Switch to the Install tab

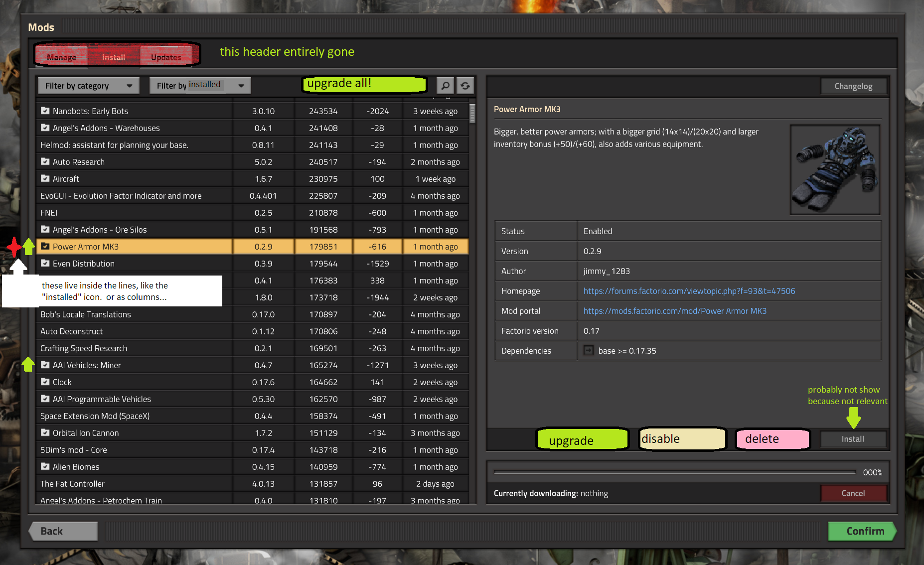click(x=114, y=57)
